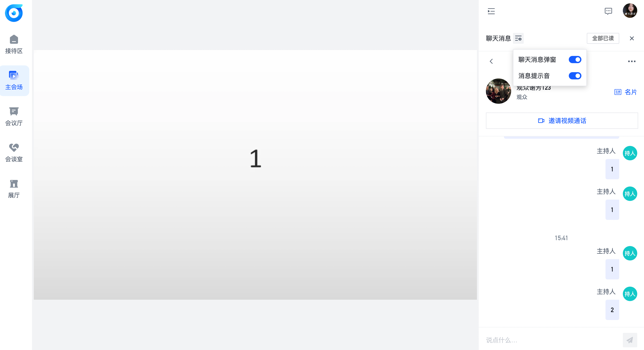View the 名片 business card link
This screenshot has height=350, width=644.
pos(626,92)
